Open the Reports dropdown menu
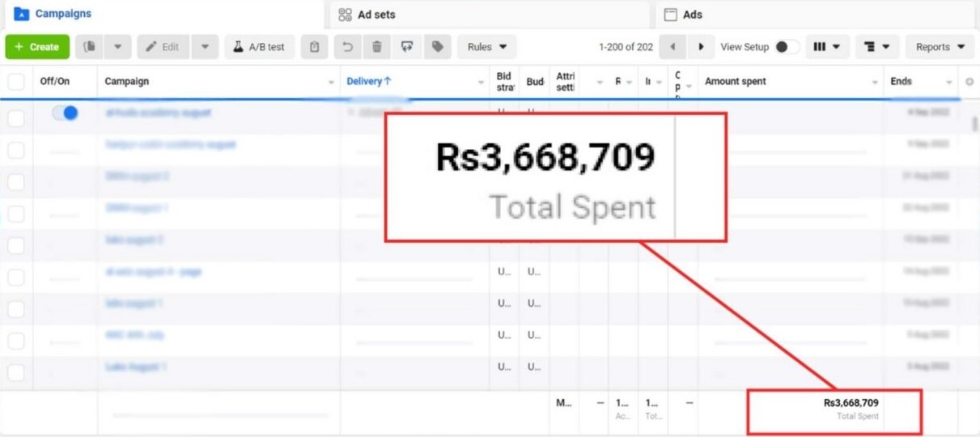This screenshot has height=437, width=980. click(x=940, y=47)
